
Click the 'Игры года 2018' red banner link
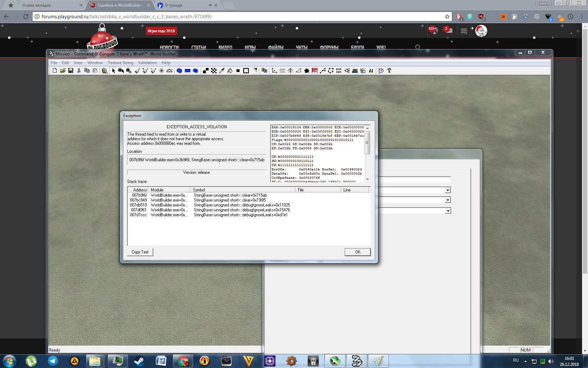coord(161,31)
